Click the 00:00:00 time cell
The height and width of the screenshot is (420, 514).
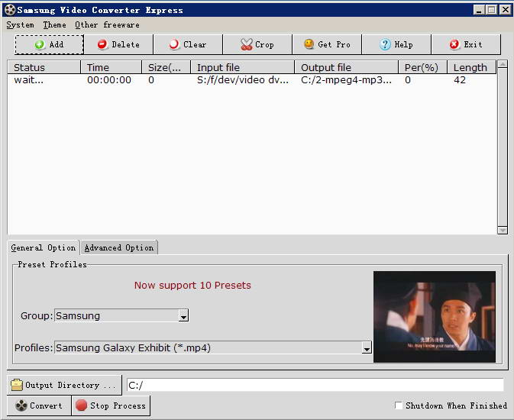109,80
